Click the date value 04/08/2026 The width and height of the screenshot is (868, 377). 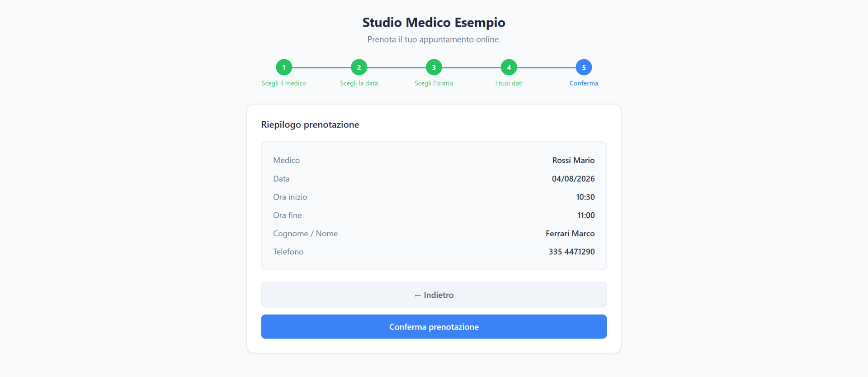click(x=573, y=179)
